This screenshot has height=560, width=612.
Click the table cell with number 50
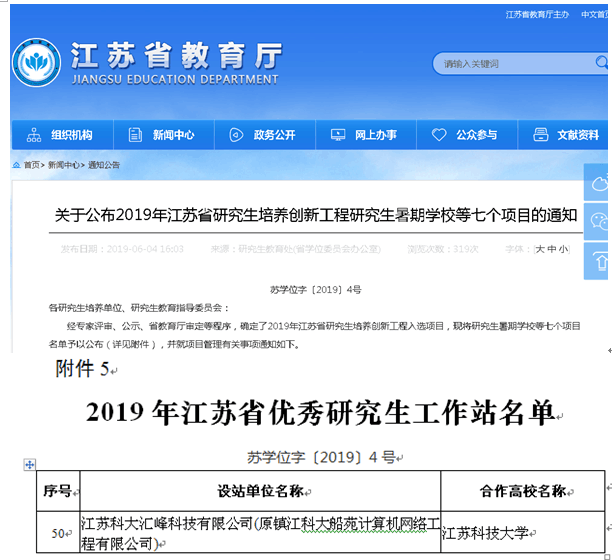pos(58,533)
